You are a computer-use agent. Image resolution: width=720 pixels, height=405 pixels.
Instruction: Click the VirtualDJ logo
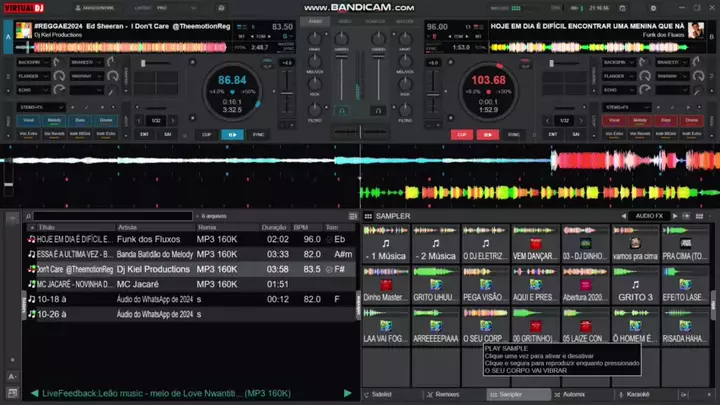click(x=23, y=8)
